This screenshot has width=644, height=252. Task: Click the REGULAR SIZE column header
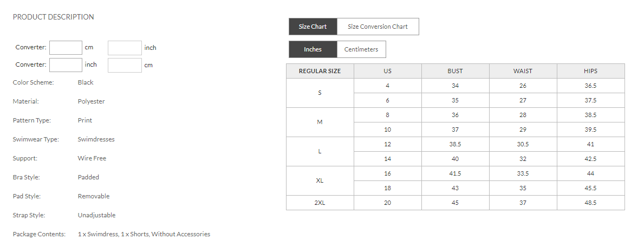pyautogui.click(x=320, y=71)
